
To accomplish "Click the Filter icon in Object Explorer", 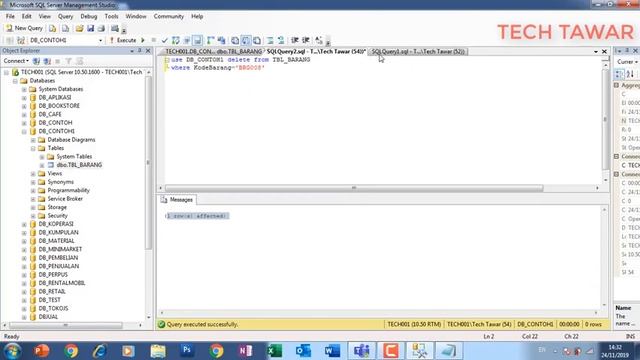I will tap(69, 61).
